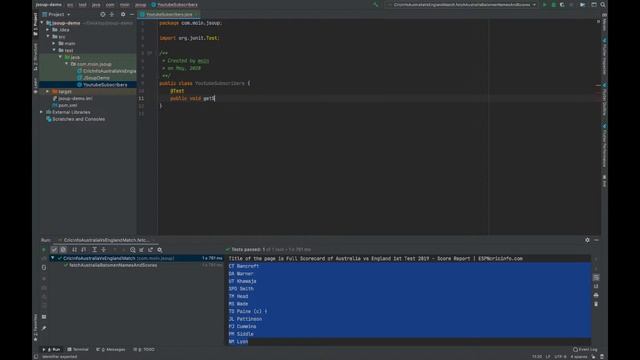
Task: Open the TODO tool window
Action: click(x=144, y=349)
